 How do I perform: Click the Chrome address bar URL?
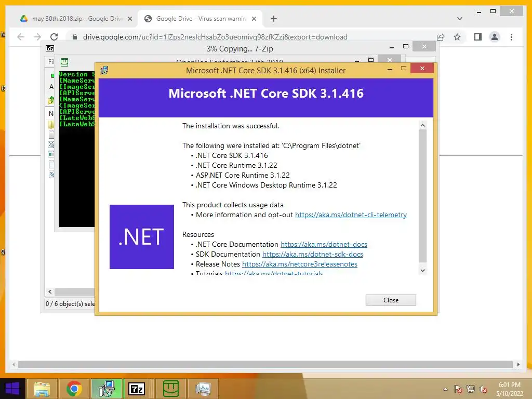[x=215, y=37]
